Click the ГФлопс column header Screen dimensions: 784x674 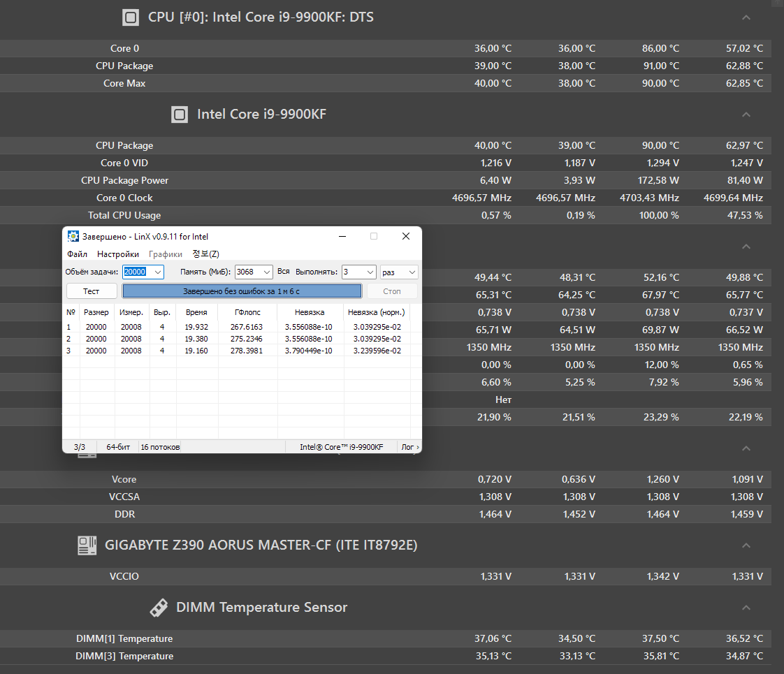point(247,312)
